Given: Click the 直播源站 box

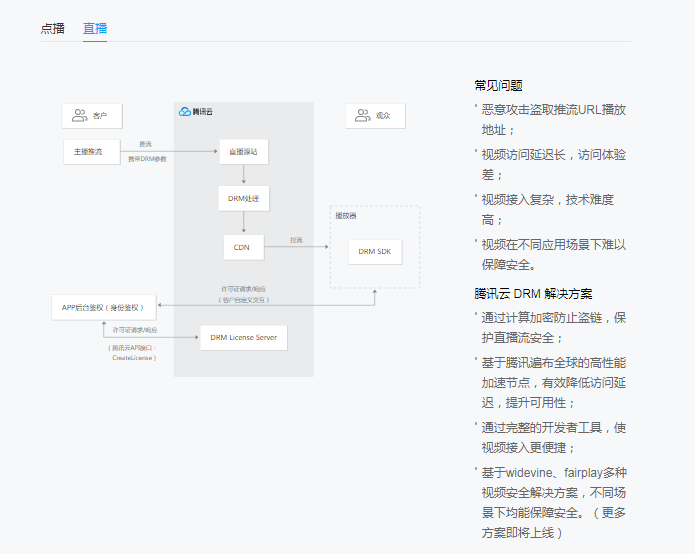Looking at the screenshot, I should (x=244, y=152).
